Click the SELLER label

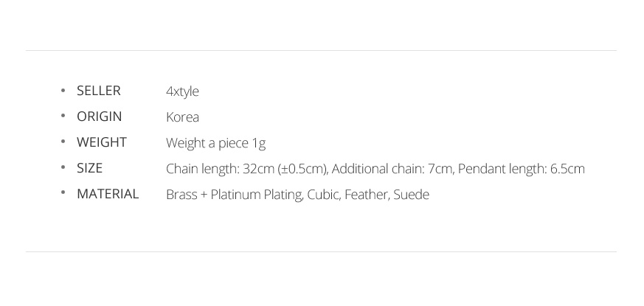point(99,91)
